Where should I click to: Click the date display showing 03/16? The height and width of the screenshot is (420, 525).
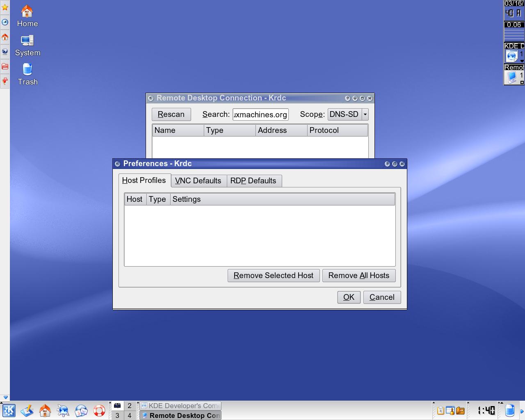click(514, 3)
